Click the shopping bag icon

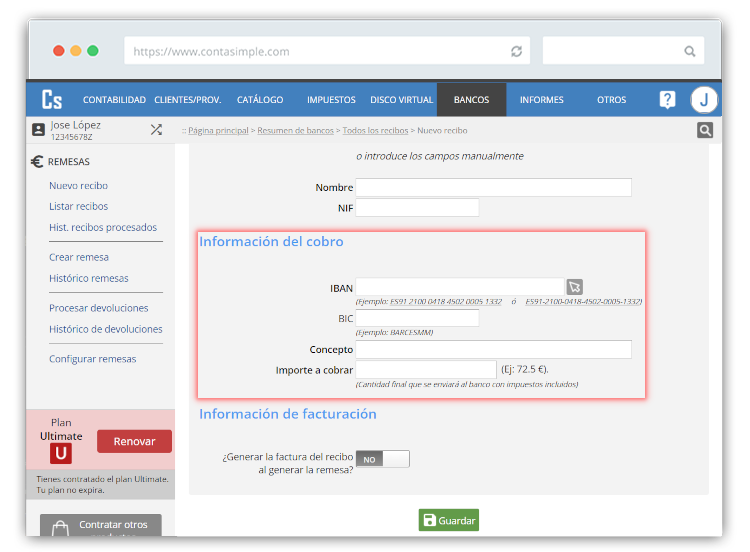click(x=60, y=529)
